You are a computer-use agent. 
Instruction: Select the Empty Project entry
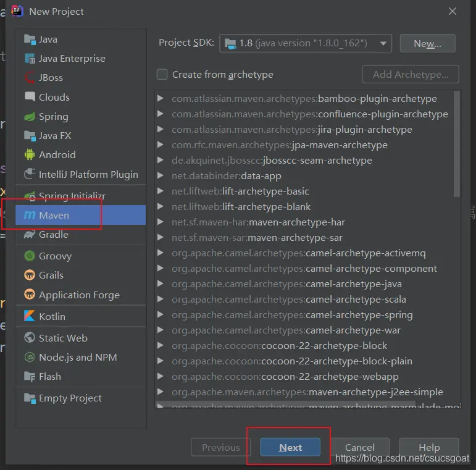tap(80, 398)
